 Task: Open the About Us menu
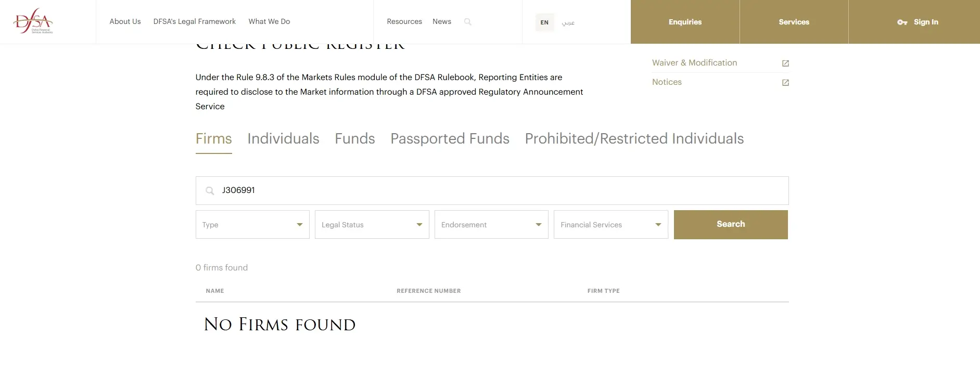(125, 21)
